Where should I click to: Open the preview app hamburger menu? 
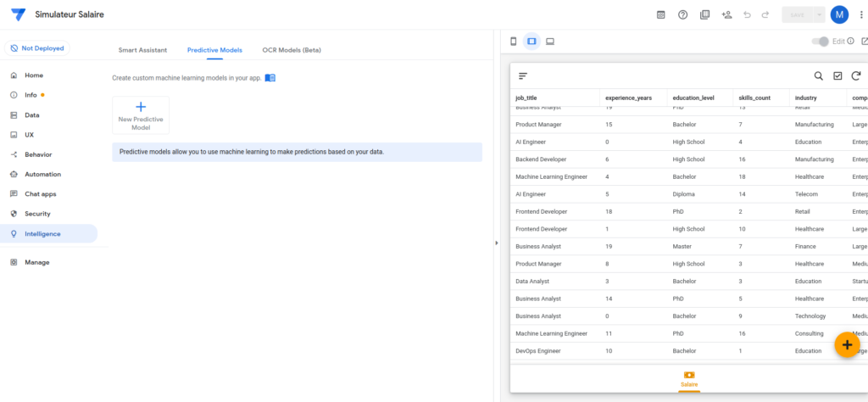tap(523, 75)
